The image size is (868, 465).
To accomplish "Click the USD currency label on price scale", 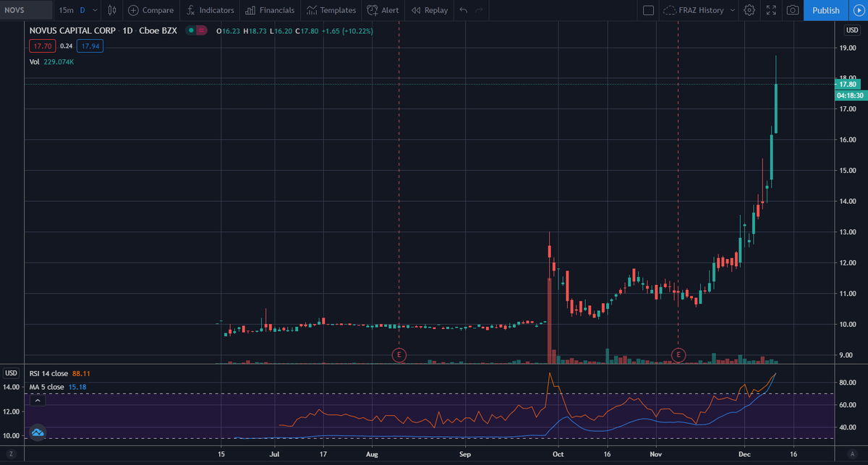I will (851, 30).
